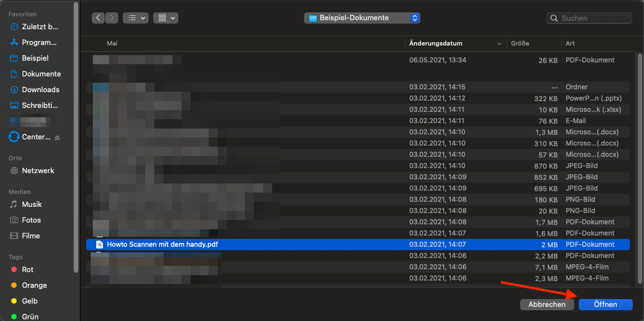Image resolution: width=644 pixels, height=321 pixels.
Task: Click the yellow dot of the Gelb tag
Action: coord(14,301)
